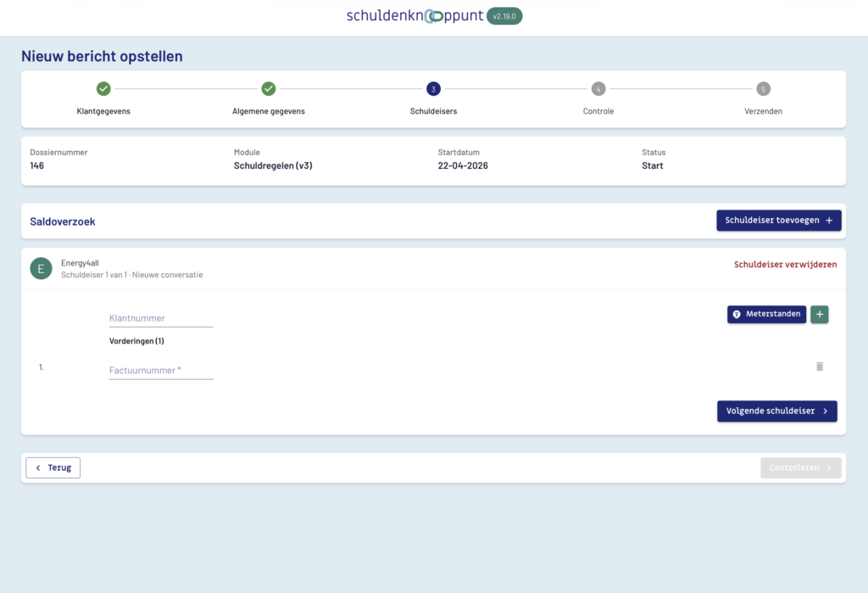Screen dimensions: 868x593
Task: Click the v2.19.0 version badge
Action: pos(504,15)
